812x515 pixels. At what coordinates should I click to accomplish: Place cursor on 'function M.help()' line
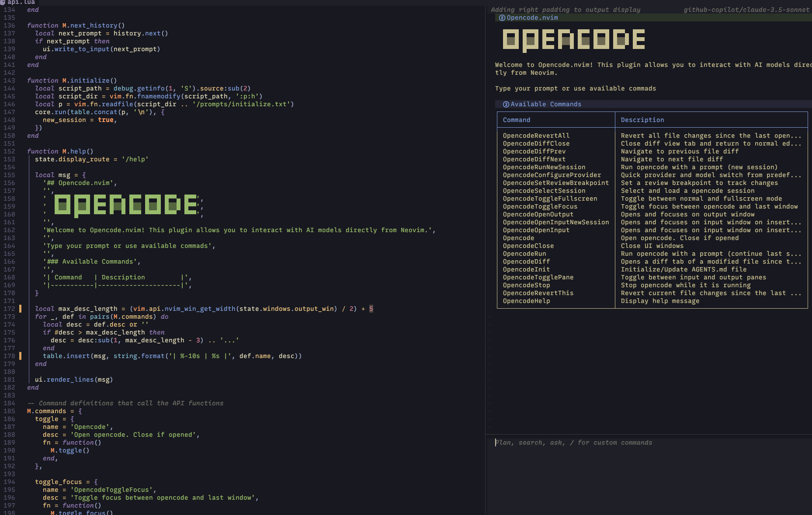coord(60,151)
